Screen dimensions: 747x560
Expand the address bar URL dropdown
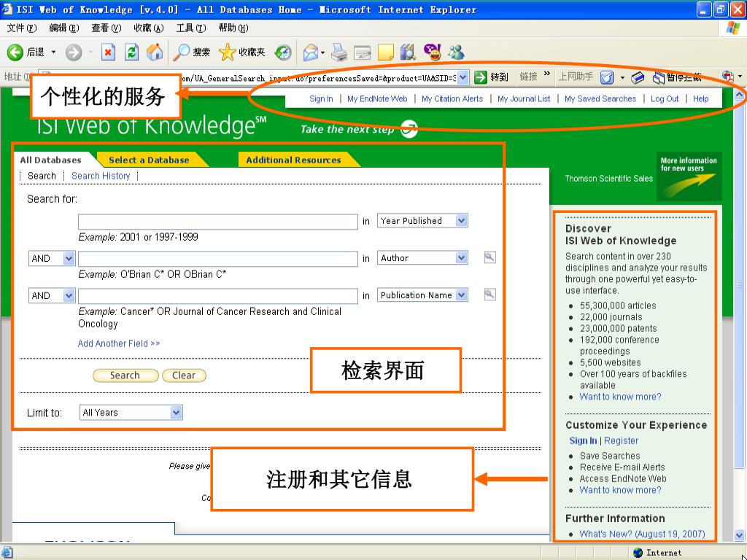(463, 77)
